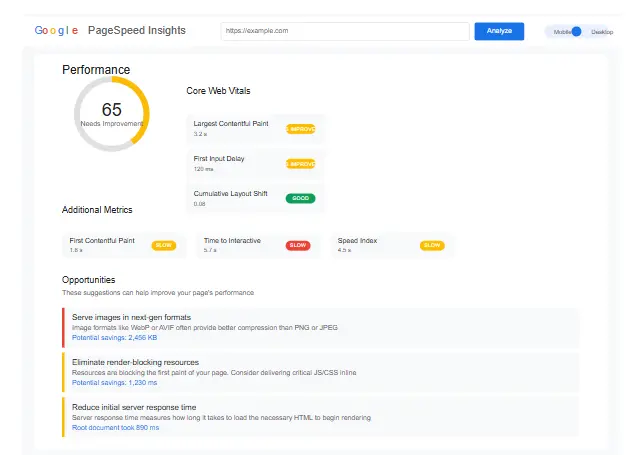Click the Performance heading
This screenshot has height=455, width=629.
pos(96,69)
